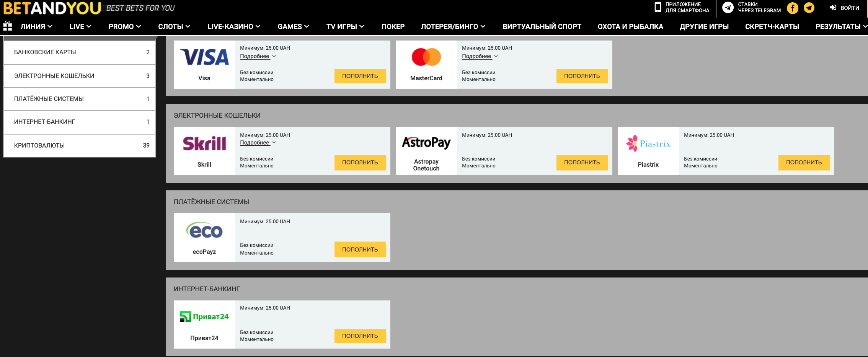868x357 pixels.
Task: Select the AstroPay logo card
Action: 426,151
